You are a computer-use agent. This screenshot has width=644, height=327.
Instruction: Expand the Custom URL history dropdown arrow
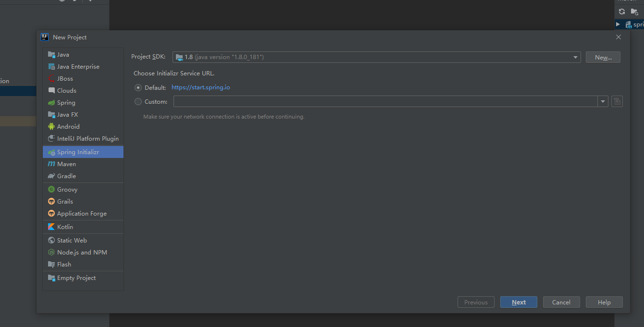point(603,102)
